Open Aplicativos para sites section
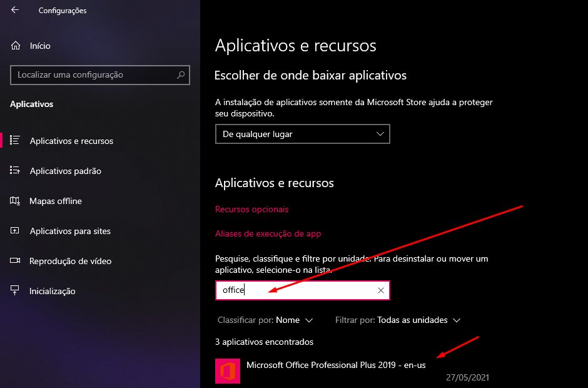This screenshot has height=388, width=588. tap(70, 231)
